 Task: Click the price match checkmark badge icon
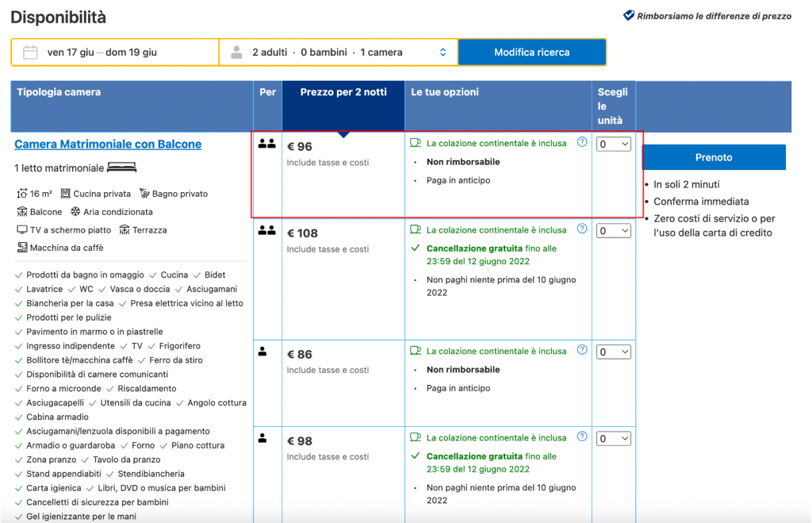629,15
